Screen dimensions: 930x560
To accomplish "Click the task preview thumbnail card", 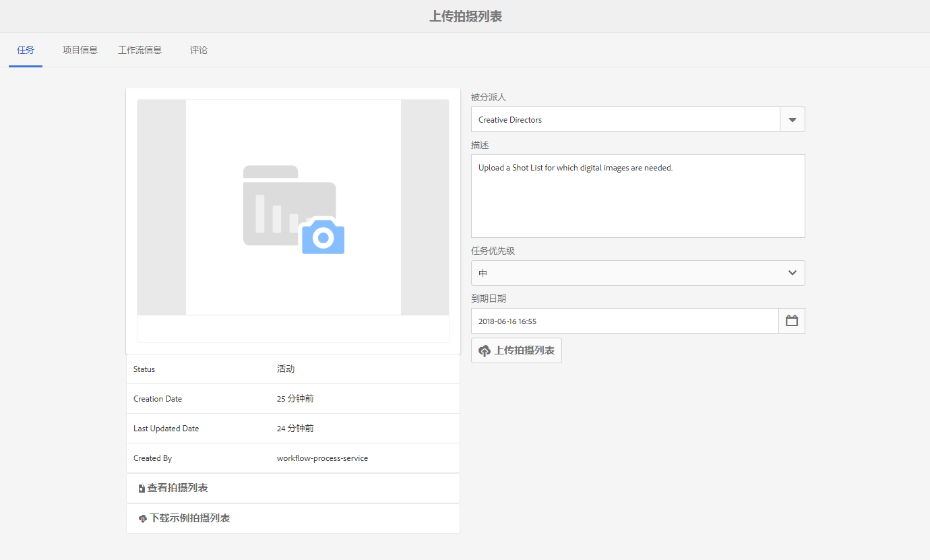I will (293, 221).
